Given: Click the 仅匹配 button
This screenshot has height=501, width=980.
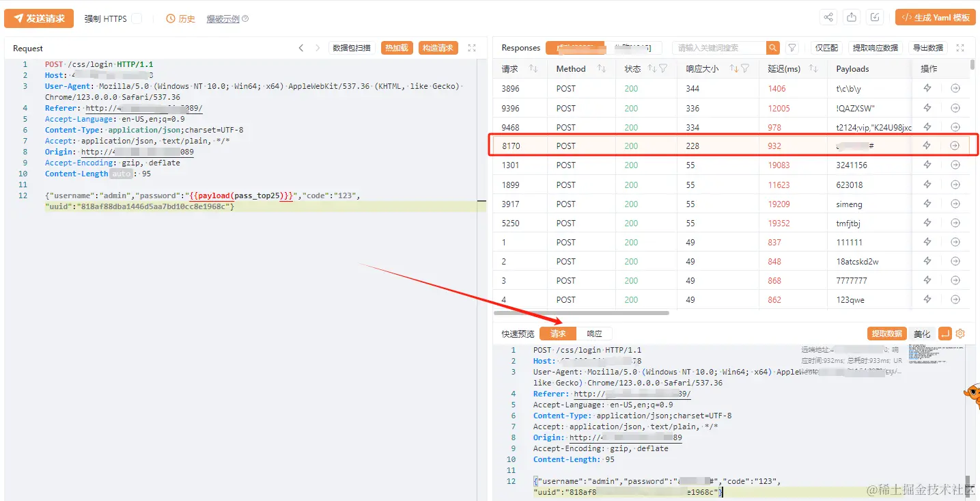Looking at the screenshot, I should [x=826, y=48].
